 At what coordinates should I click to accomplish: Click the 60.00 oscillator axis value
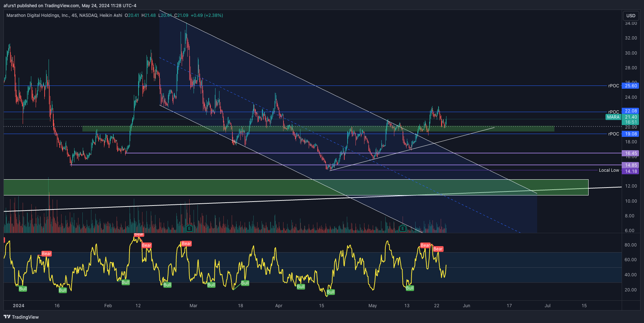(x=631, y=260)
